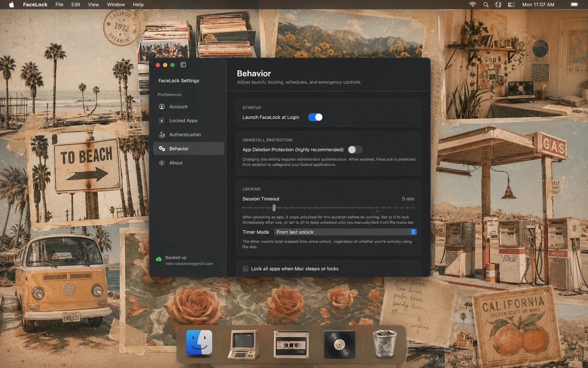
Task: Click the Timer Mode label
Action: [x=256, y=232]
